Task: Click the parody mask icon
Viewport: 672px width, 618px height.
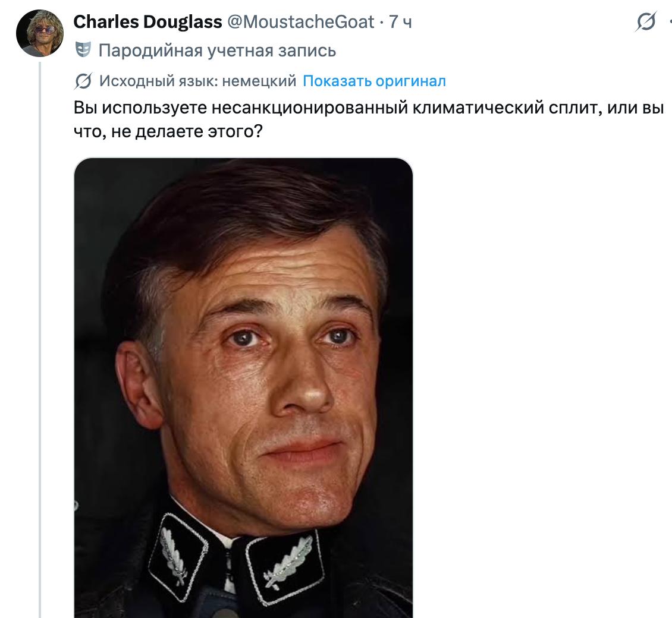Action: click(83, 50)
